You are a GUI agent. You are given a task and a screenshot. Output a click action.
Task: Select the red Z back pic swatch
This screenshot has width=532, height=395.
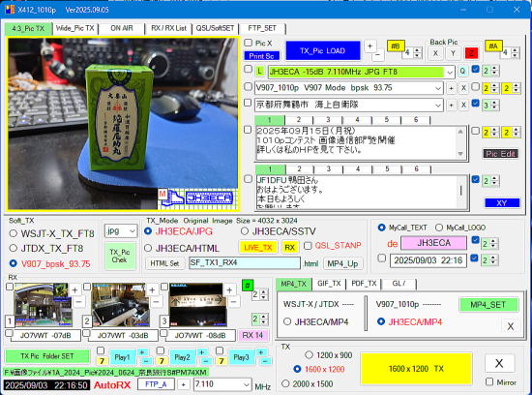click(x=471, y=53)
